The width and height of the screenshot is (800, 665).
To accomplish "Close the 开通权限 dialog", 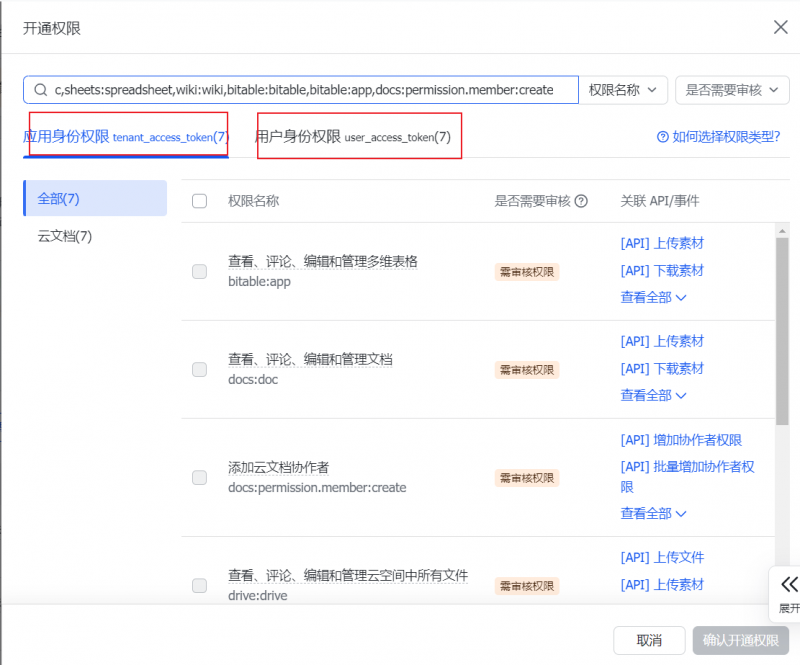I will [x=781, y=27].
